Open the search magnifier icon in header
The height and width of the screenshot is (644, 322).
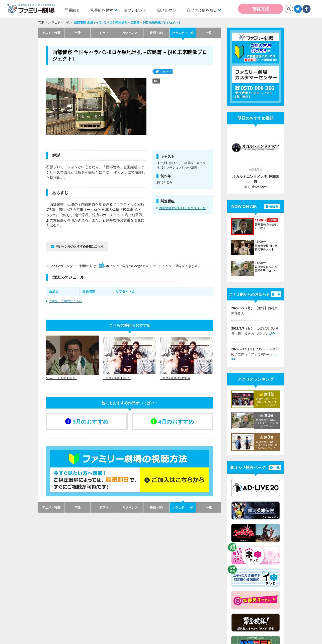coord(289,9)
